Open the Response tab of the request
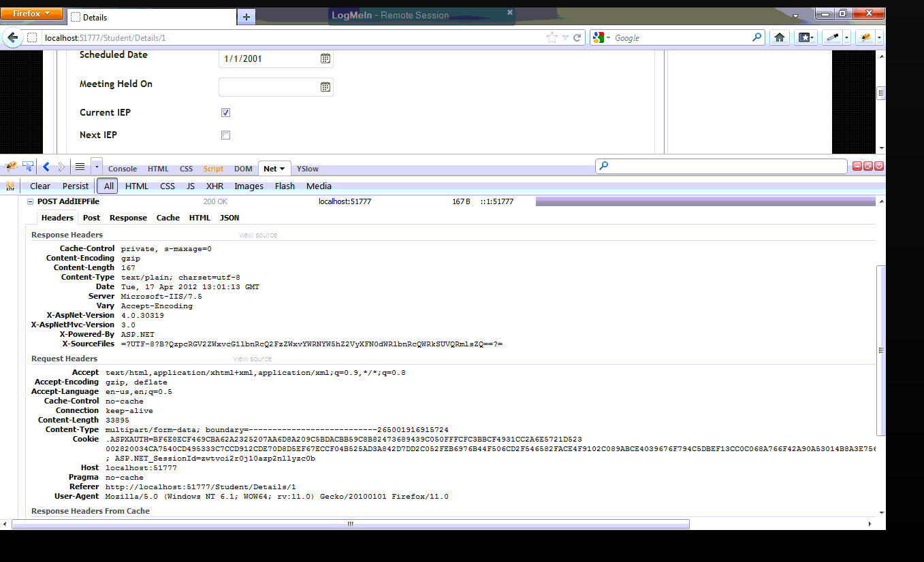 pos(128,218)
